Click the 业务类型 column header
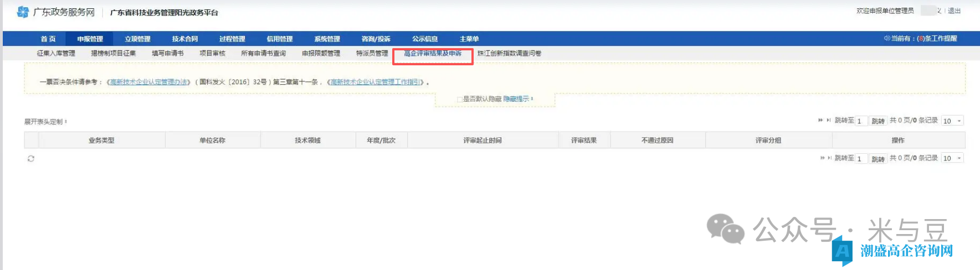Viewport: 980px width, 270px height. coord(101,140)
